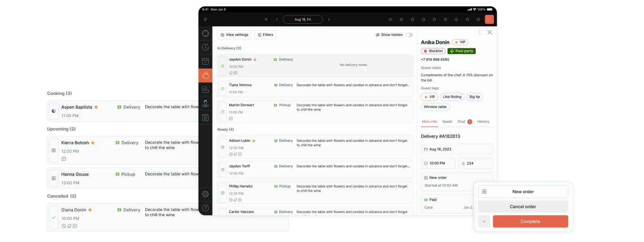Open help question mark icon
The image size is (644, 242).
pos(205,208)
